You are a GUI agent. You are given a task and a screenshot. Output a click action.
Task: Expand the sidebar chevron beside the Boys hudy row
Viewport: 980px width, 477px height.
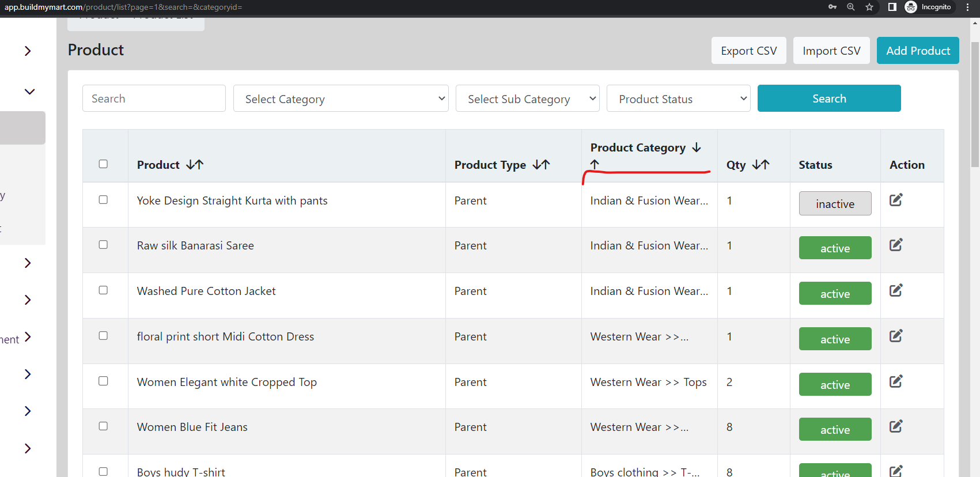click(28, 448)
